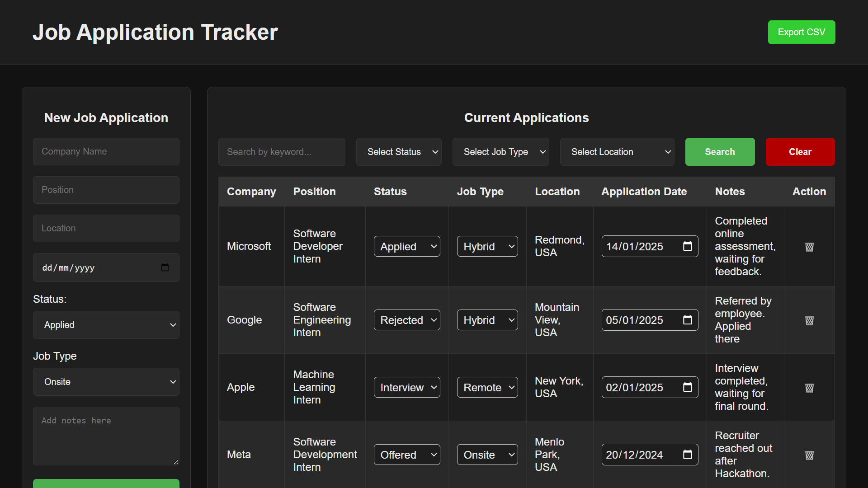
Task: Delete the Microsoft application row
Action: [809, 247]
